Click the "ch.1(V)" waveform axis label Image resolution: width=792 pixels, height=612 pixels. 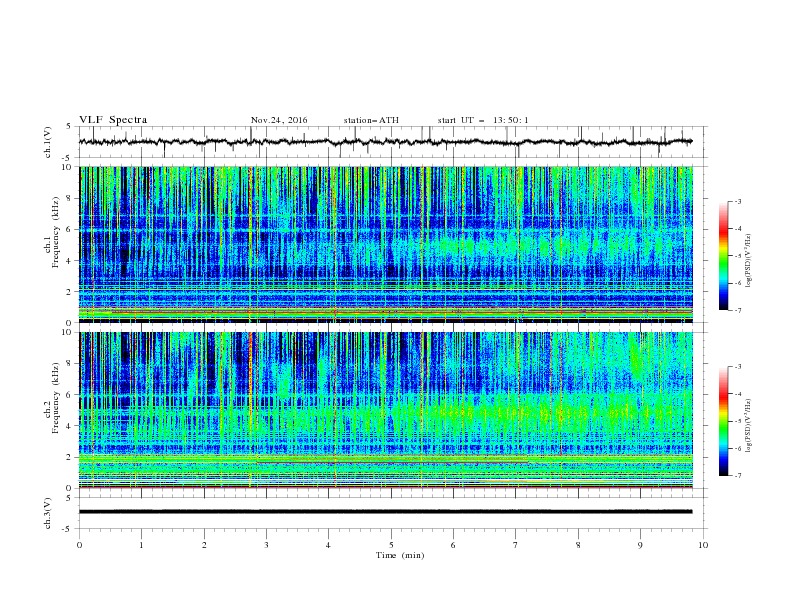(48, 142)
